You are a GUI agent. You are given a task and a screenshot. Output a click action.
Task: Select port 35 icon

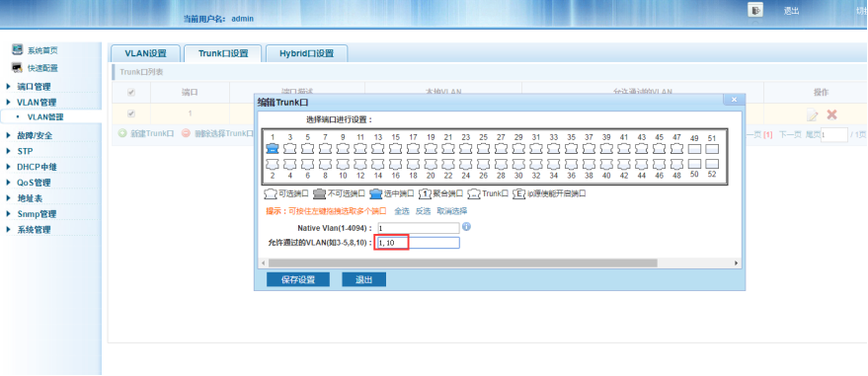click(x=571, y=149)
